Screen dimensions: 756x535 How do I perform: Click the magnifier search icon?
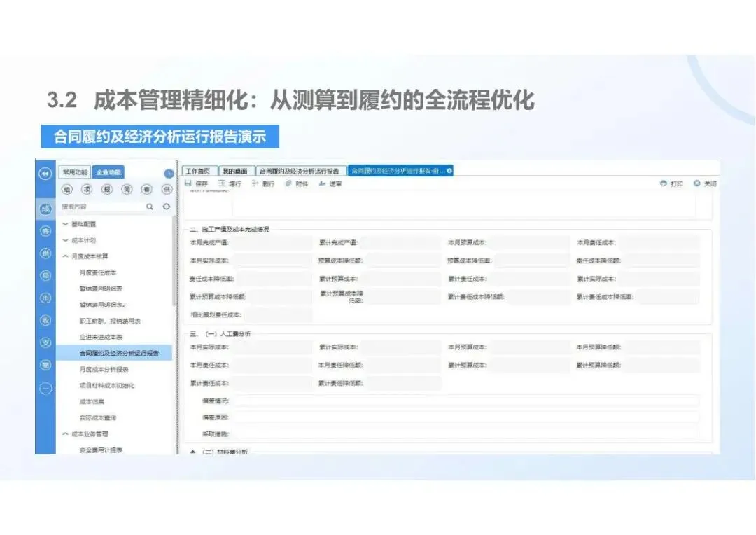click(150, 207)
